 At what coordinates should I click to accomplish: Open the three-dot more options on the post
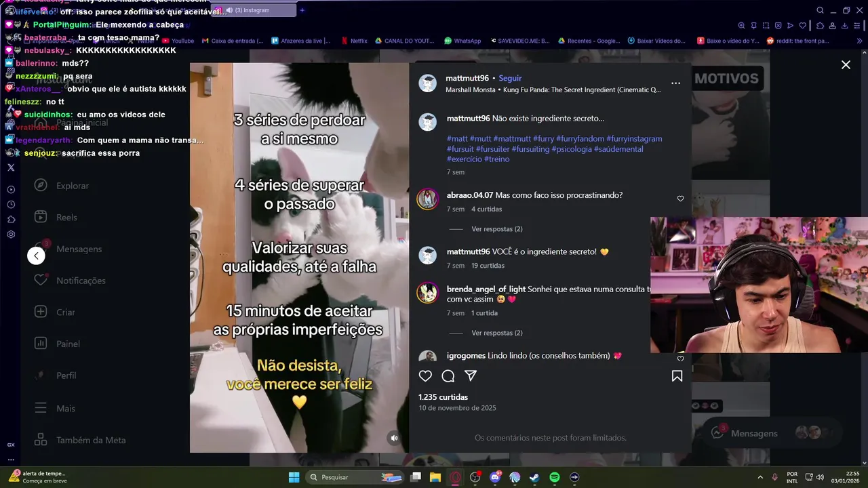[675, 83]
